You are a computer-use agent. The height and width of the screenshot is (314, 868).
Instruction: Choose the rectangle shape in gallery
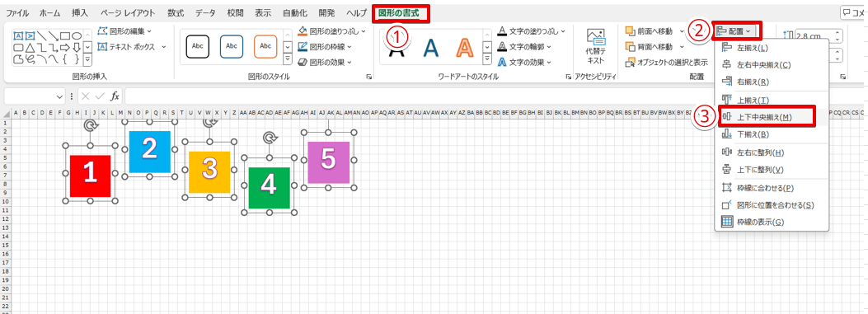coord(65,36)
